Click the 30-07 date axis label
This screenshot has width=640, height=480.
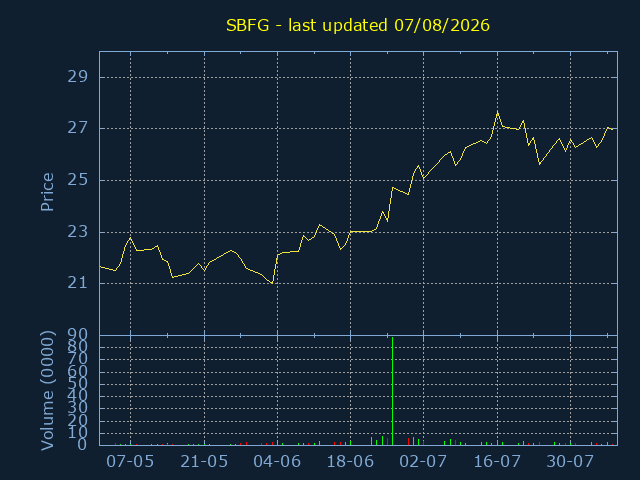point(570,462)
